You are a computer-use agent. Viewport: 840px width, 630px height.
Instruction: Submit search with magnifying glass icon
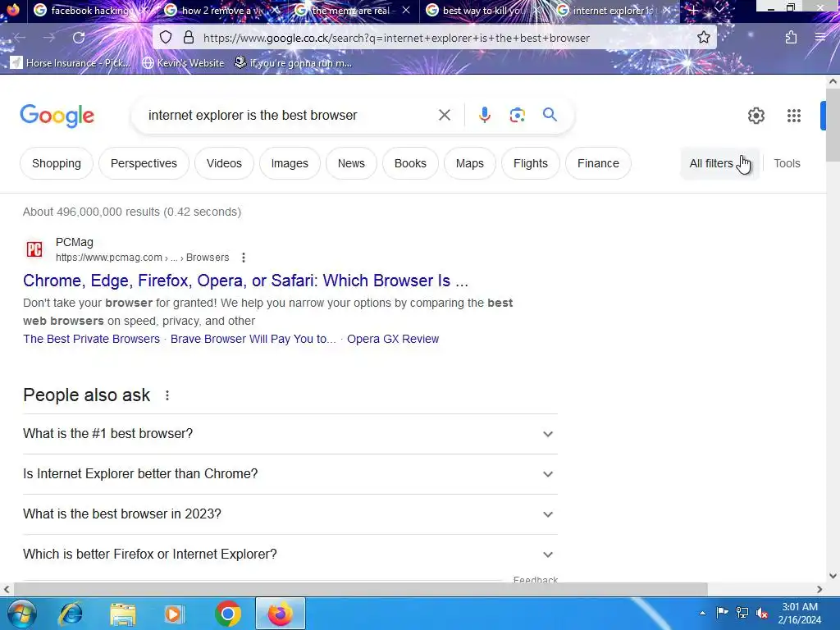coord(550,115)
